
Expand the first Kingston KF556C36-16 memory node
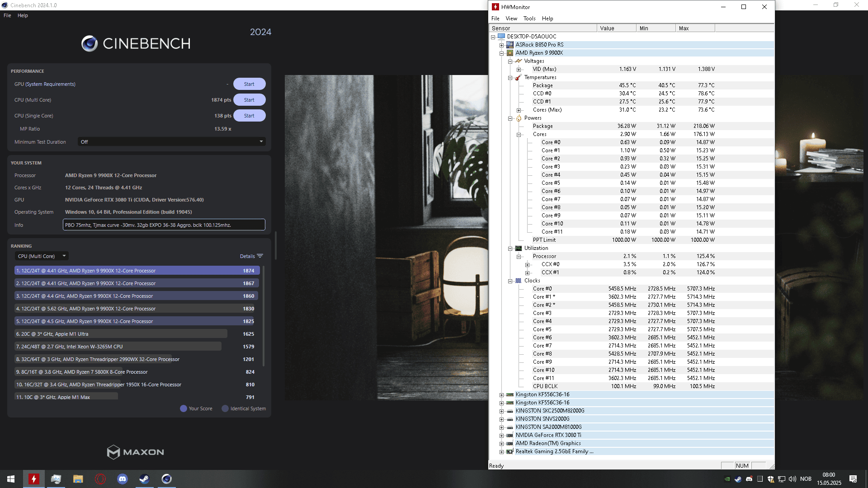point(501,395)
